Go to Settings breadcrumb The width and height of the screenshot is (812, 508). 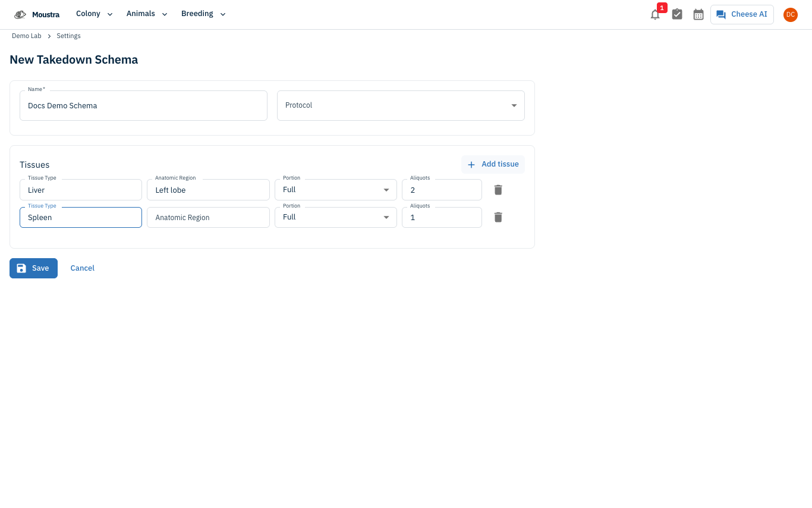(x=68, y=36)
